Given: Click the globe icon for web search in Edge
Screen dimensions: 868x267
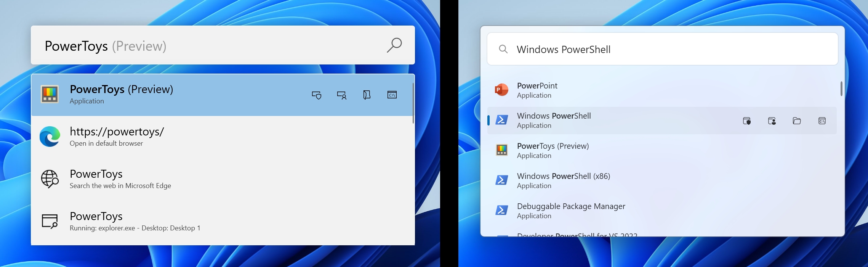Looking at the screenshot, I should tap(50, 179).
